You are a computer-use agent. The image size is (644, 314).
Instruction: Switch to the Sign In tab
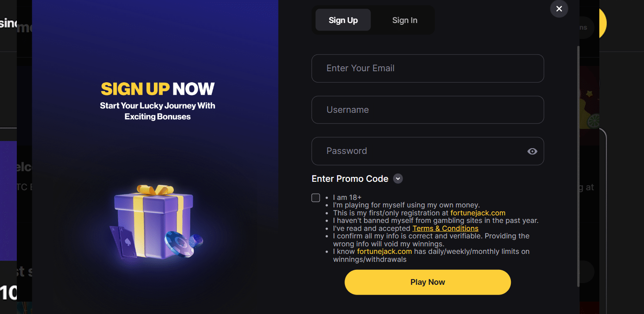click(x=404, y=20)
